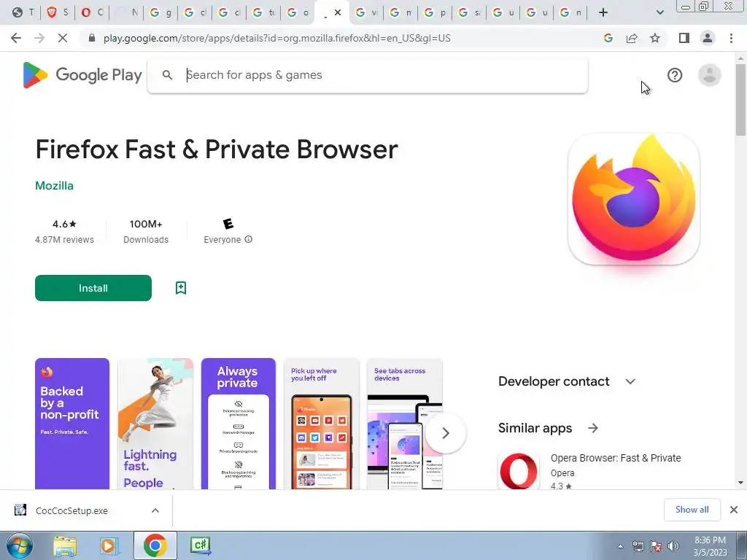Add Firefox to wishlist bookmark icon

click(181, 287)
